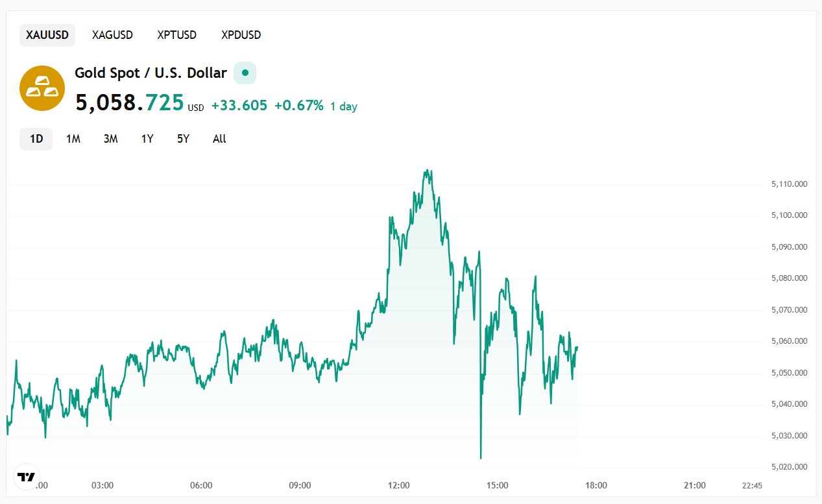This screenshot has height=504, width=822.
Task: Select the 1M timeframe
Action: [73, 139]
